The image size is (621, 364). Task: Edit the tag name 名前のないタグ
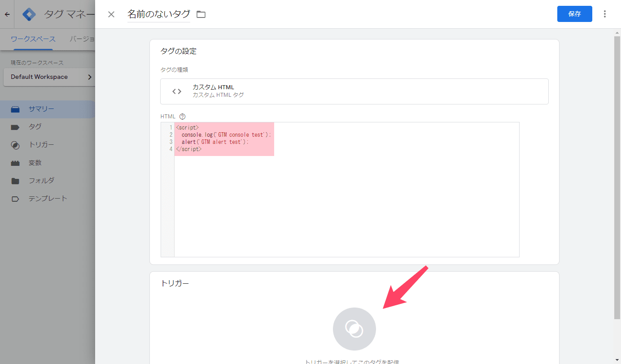tap(159, 14)
